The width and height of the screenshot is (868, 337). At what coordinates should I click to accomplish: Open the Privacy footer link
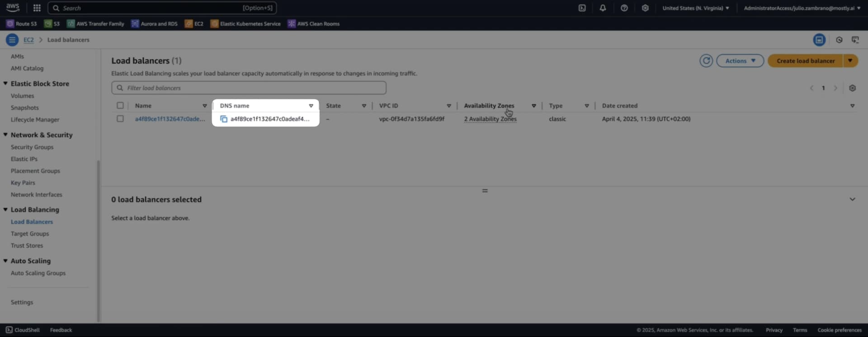tap(774, 330)
